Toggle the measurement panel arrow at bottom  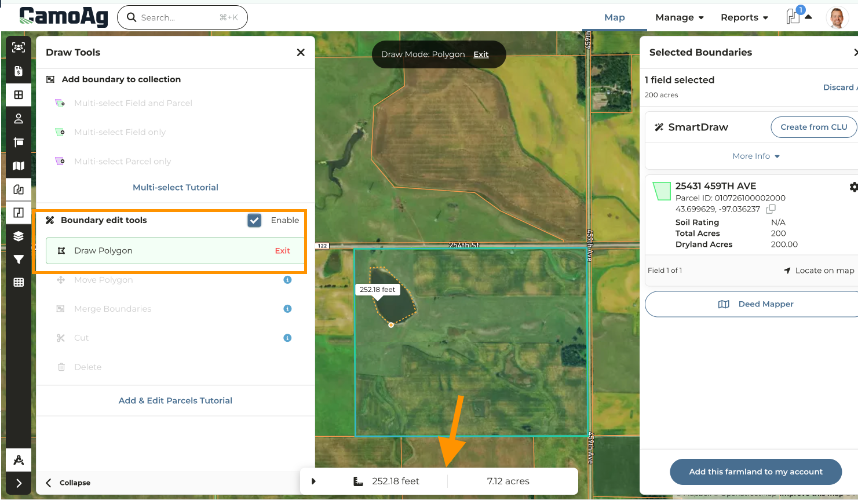(313, 481)
